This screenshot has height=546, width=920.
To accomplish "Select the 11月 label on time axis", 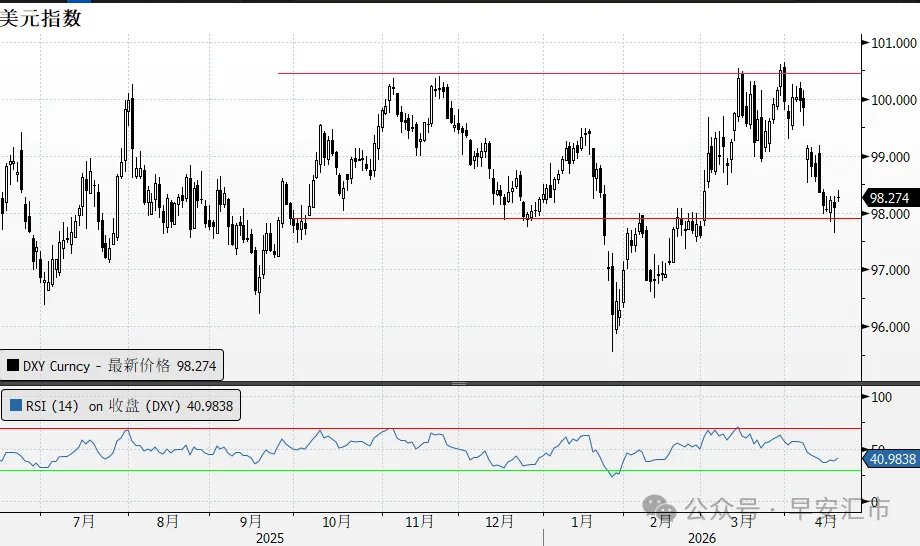I will point(419,521).
